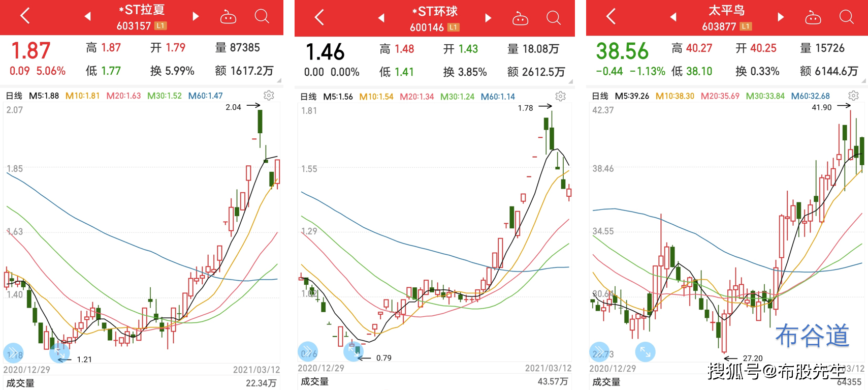The height and width of the screenshot is (390, 868).
Task: Click the *ST环球 stock title
Action: (x=435, y=12)
